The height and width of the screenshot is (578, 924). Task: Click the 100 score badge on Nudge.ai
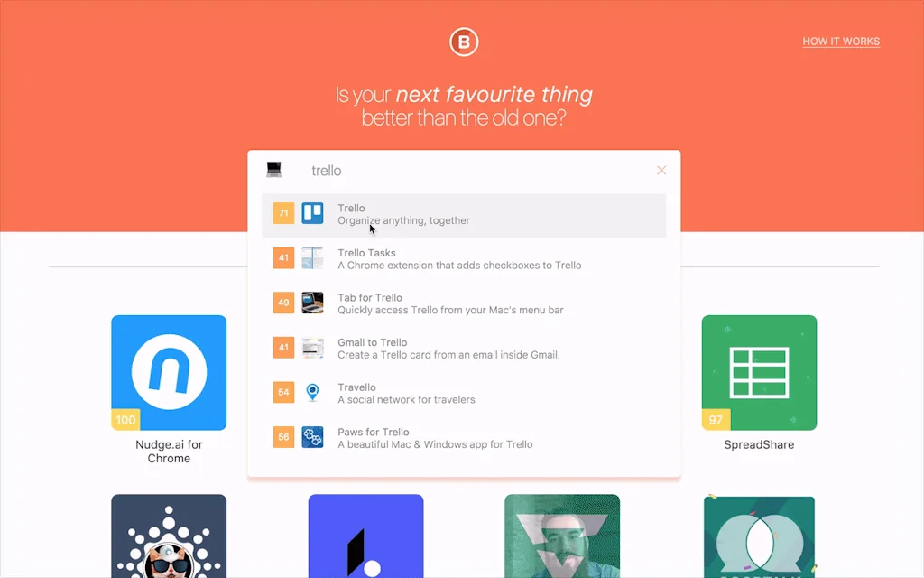(x=125, y=420)
